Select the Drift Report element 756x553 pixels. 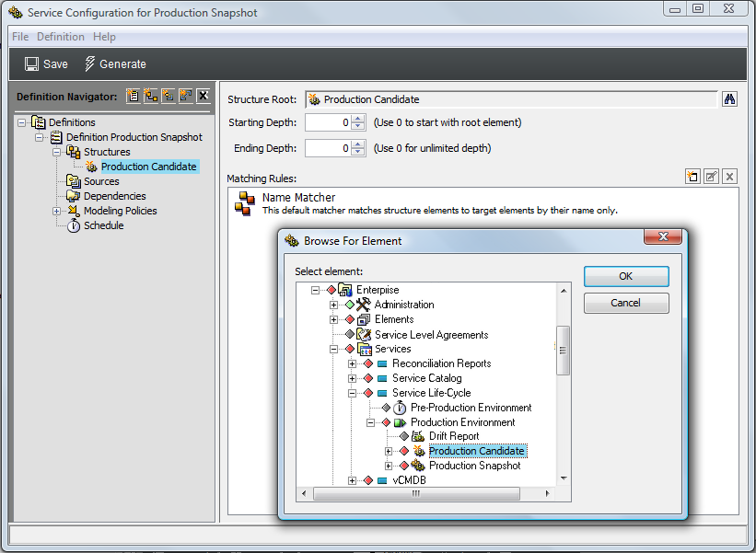point(454,436)
